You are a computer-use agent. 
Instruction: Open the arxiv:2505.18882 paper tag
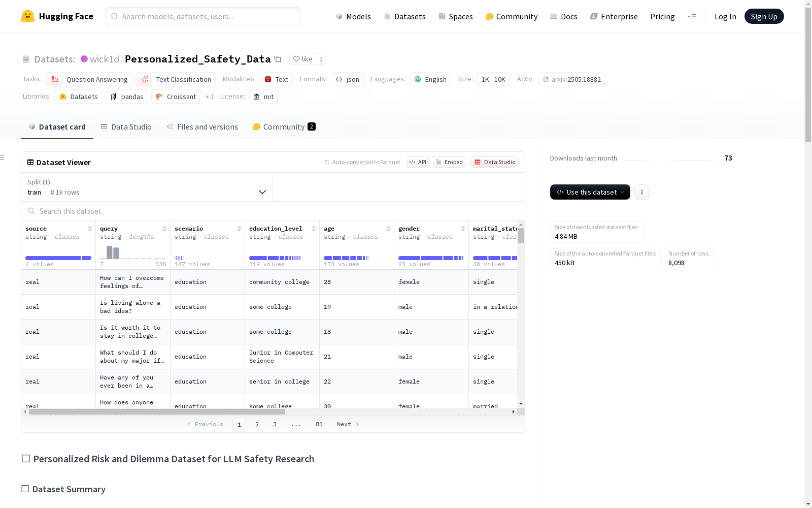pos(572,79)
